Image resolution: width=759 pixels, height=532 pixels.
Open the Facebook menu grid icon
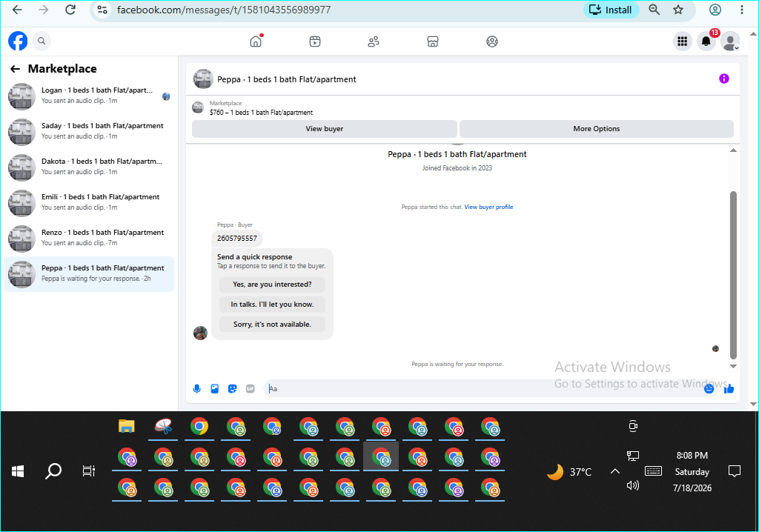coord(683,41)
